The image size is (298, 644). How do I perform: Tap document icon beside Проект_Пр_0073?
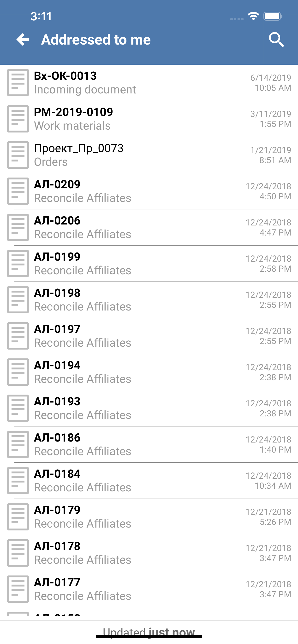[18, 155]
